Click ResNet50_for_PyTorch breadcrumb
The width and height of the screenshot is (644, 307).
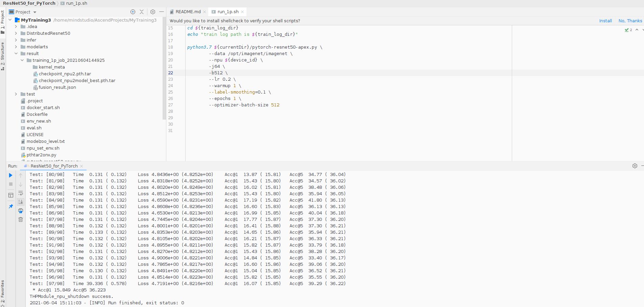point(29,3)
